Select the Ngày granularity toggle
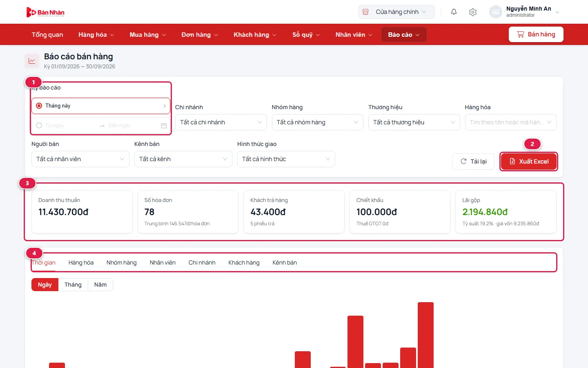This screenshot has width=588, height=368. pyautogui.click(x=45, y=285)
